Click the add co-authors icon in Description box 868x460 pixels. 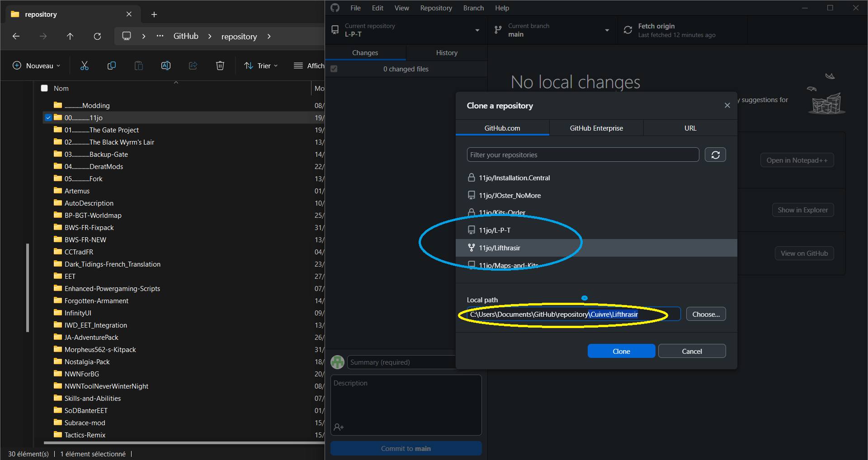tap(339, 427)
